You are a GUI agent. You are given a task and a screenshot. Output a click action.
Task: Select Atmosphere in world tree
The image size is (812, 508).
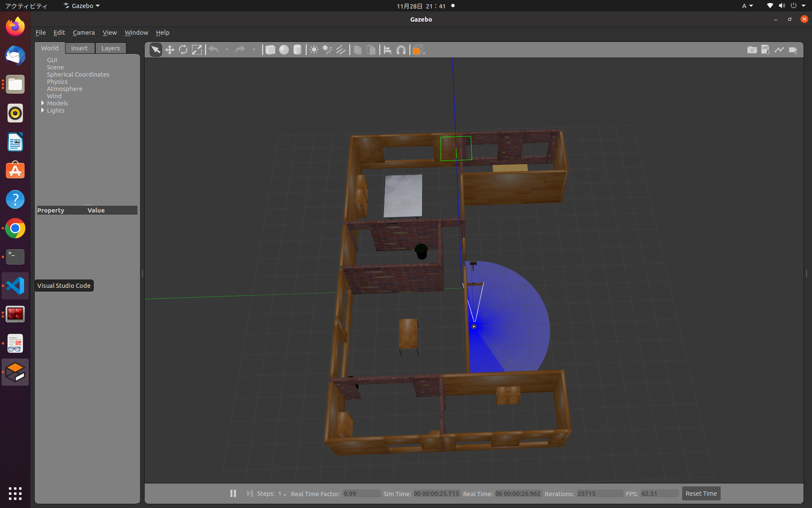pos(65,89)
